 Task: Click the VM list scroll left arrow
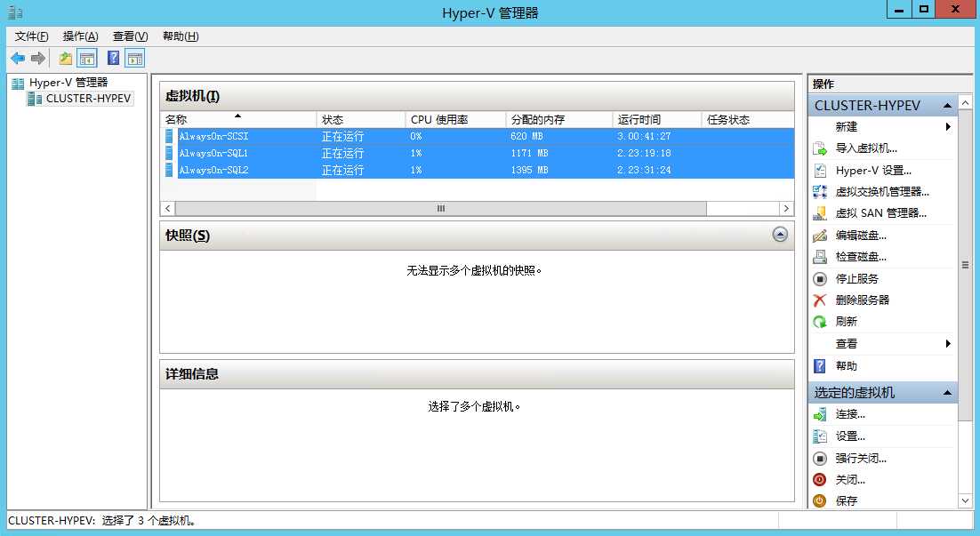(x=167, y=209)
